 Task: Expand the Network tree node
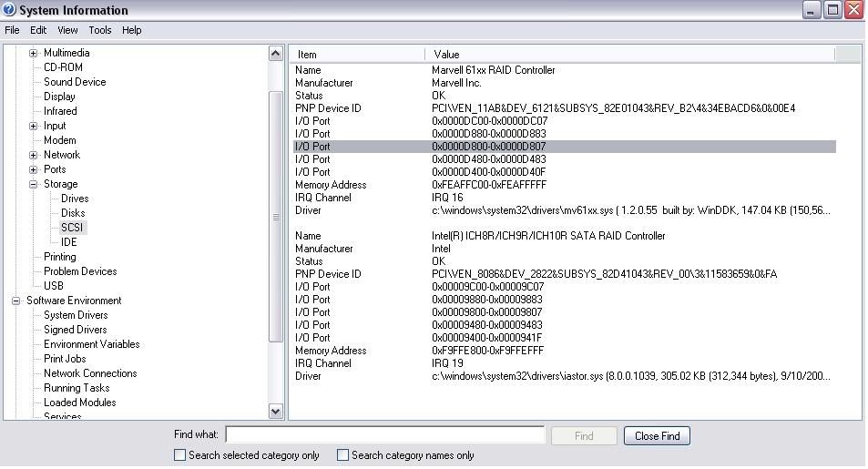click(x=33, y=155)
